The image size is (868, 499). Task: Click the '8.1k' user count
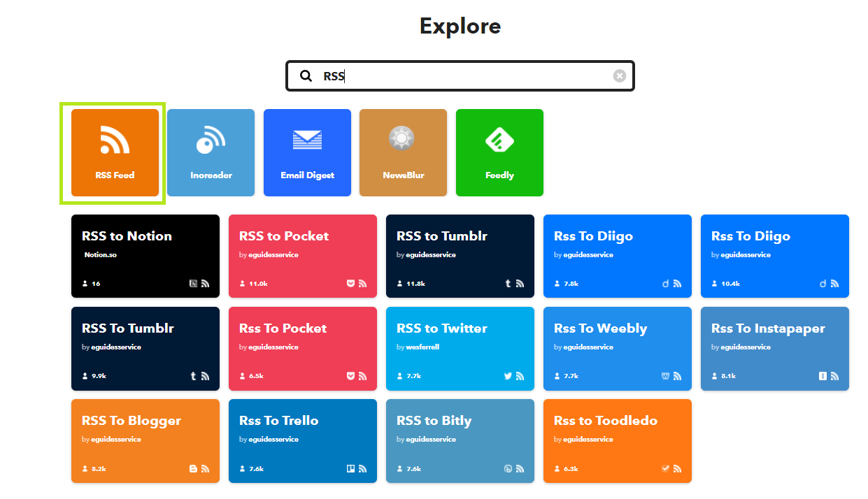coord(728,377)
